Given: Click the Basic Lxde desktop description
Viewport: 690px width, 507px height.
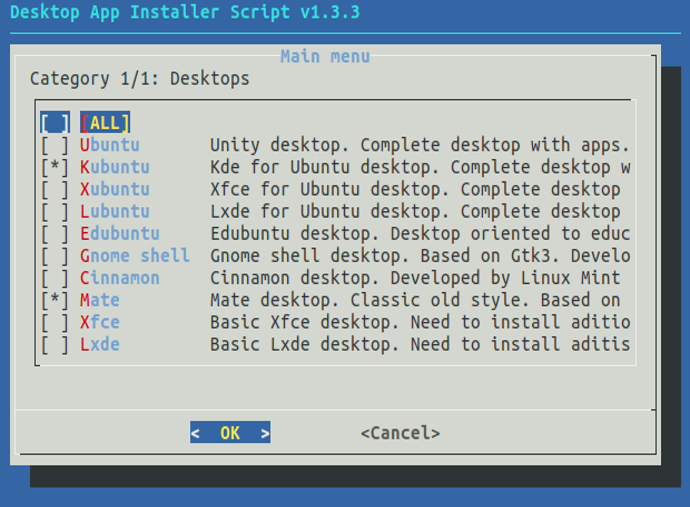Looking at the screenshot, I should click(420, 344).
